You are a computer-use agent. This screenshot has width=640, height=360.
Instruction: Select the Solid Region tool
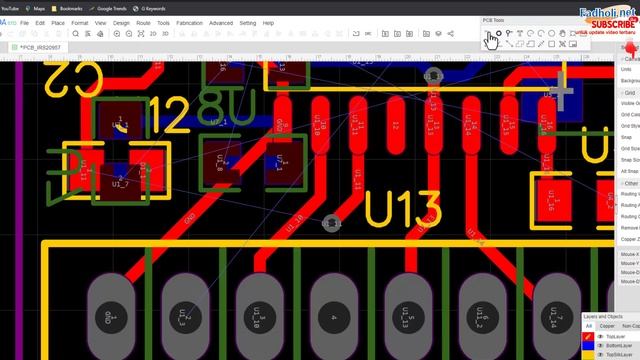point(530,44)
